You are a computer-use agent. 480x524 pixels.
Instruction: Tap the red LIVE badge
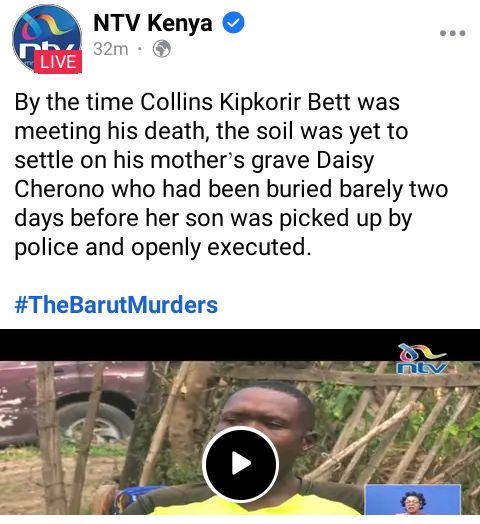click(x=58, y=62)
